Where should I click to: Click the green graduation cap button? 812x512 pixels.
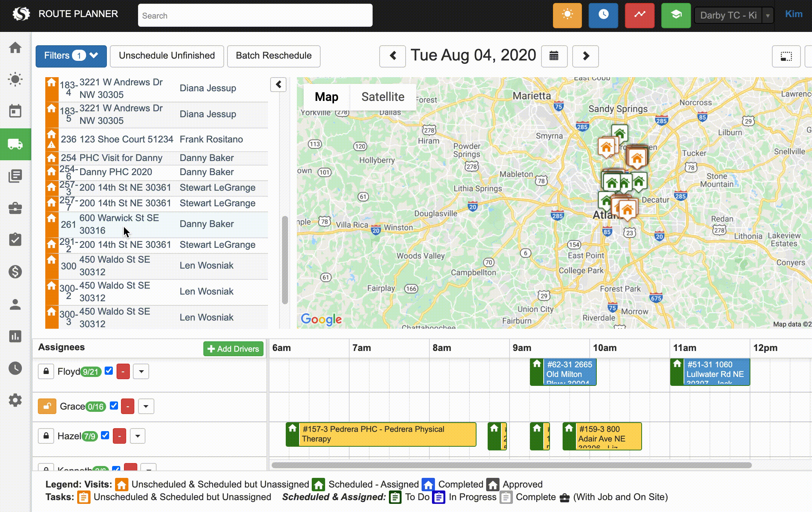676,15
